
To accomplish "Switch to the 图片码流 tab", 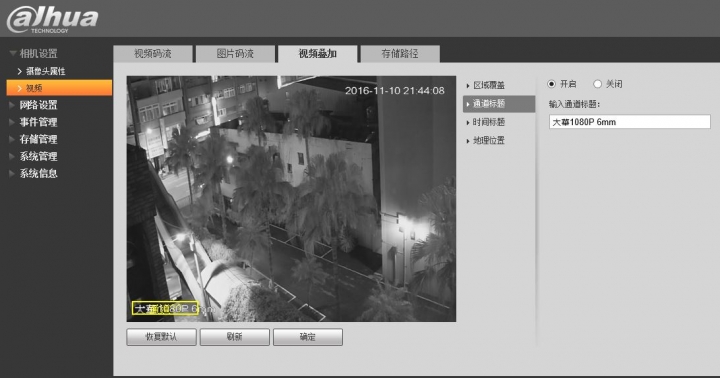I will click(x=235, y=54).
